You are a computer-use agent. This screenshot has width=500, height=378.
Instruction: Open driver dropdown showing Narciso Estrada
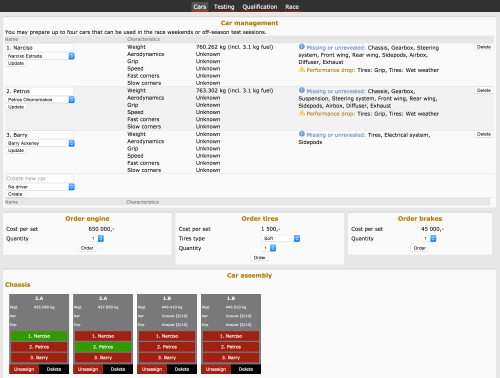pyautogui.click(x=40, y=56)
